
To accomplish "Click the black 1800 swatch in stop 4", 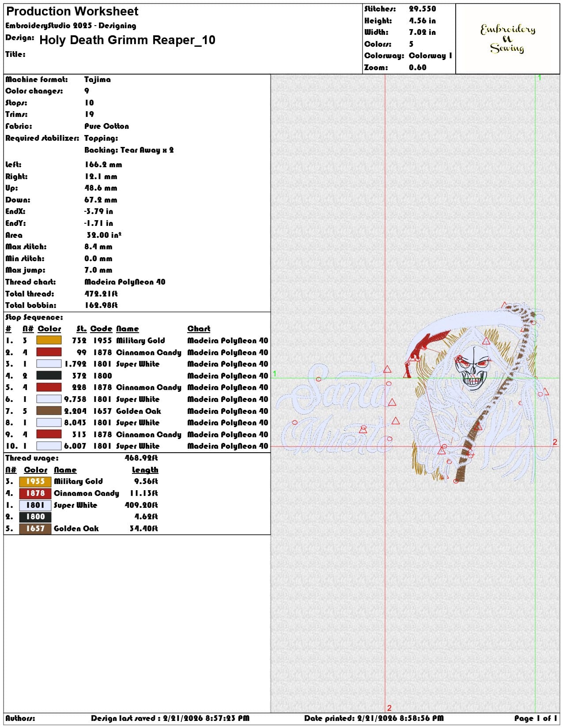I will pos(49,375).
